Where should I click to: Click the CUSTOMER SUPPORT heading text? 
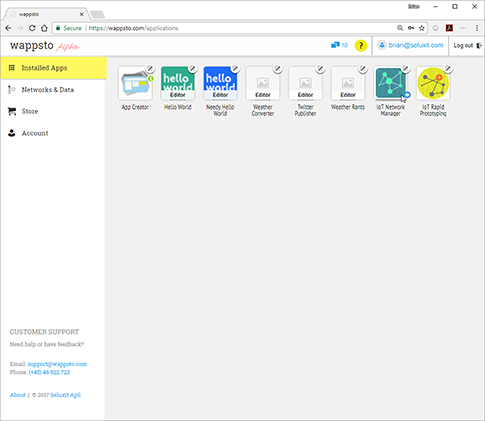pyautogui.click(x=44, y=332)
